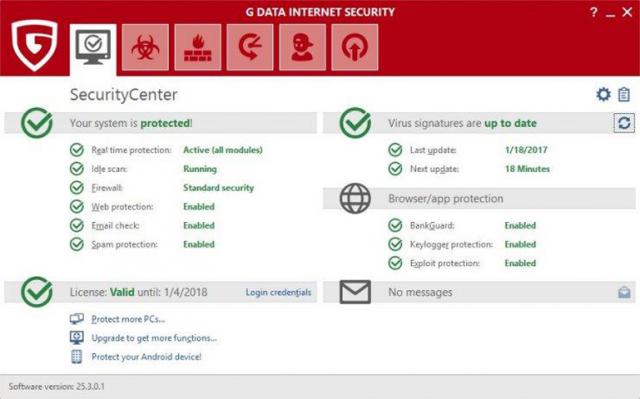This screenshot has width=640, height=399.
Task: Open the Parental controls tab
Action: [x=302, y=47]
